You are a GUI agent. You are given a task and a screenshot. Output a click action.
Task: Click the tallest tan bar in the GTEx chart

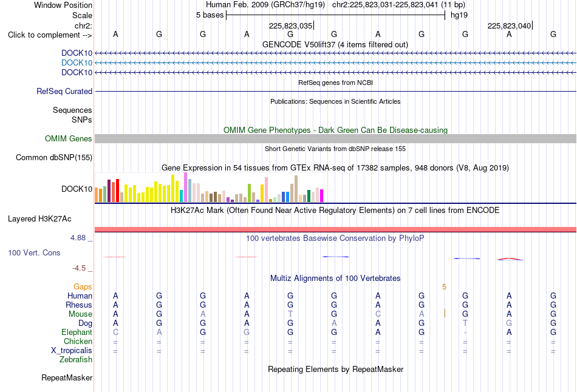[296, 189]
